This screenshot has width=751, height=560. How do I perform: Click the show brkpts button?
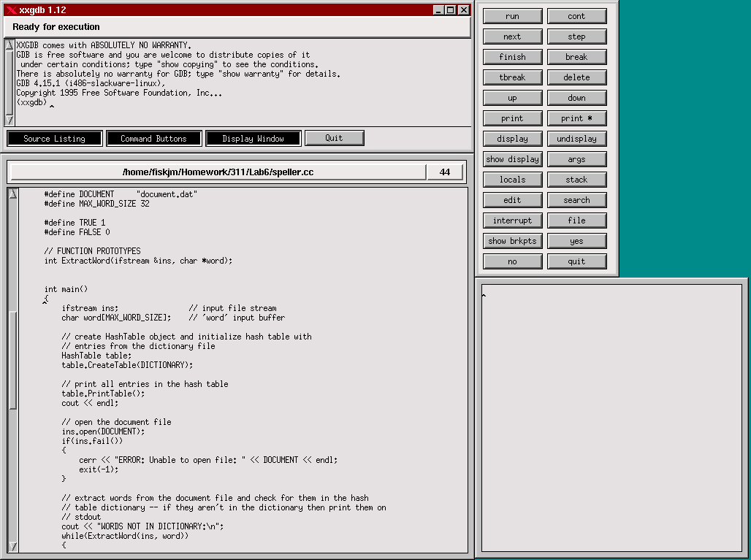point(512,241)
